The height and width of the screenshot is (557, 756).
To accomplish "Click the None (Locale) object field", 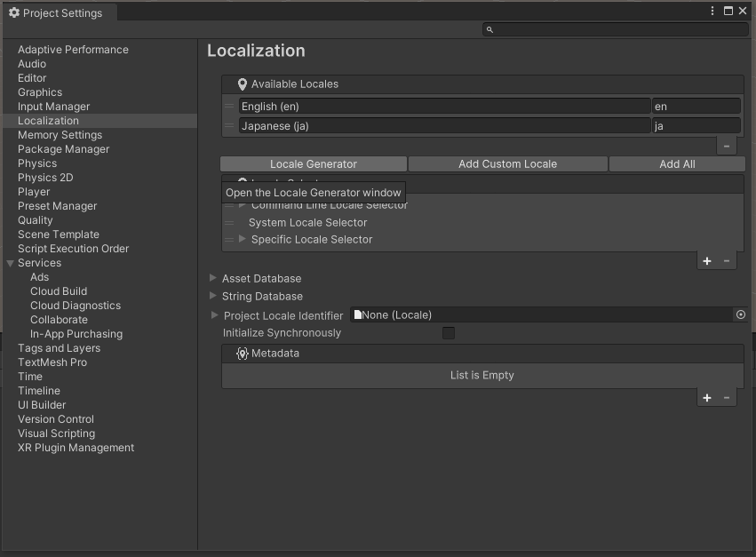I will click(542, 314).
